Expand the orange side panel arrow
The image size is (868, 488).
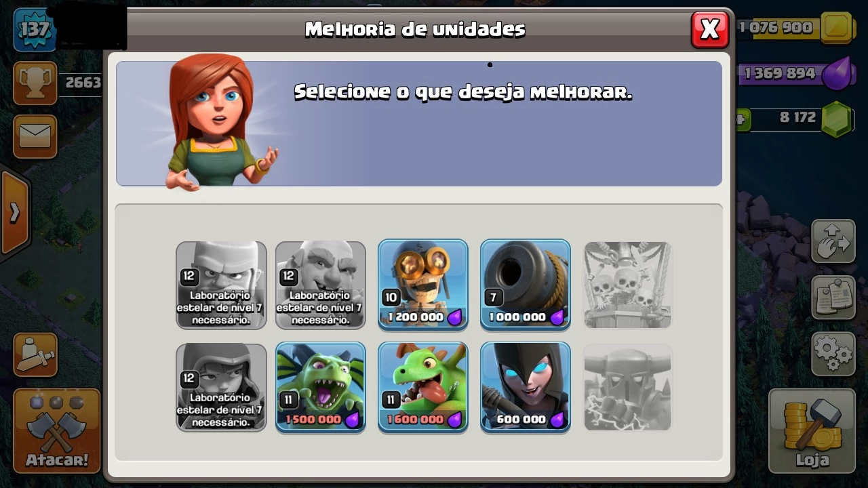coord(14,213)
